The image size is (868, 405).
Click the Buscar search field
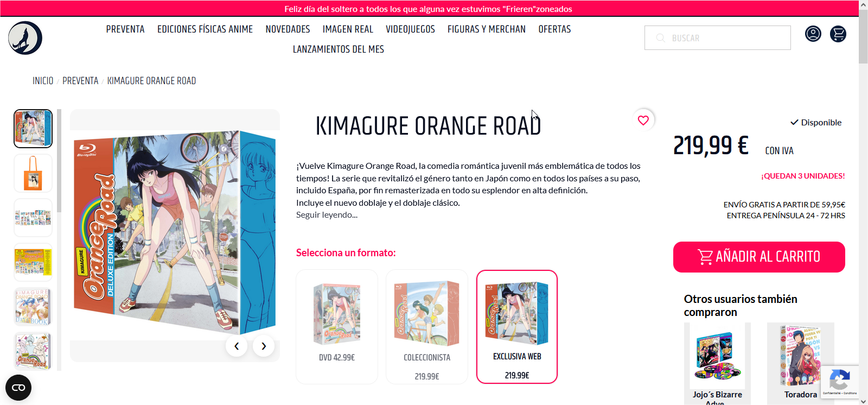[717, 38]
